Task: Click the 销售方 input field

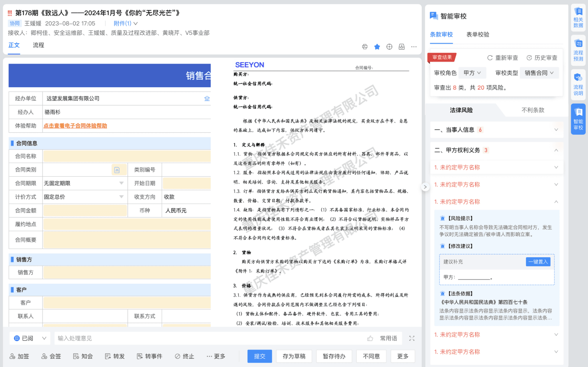Action: pos(127,272)
